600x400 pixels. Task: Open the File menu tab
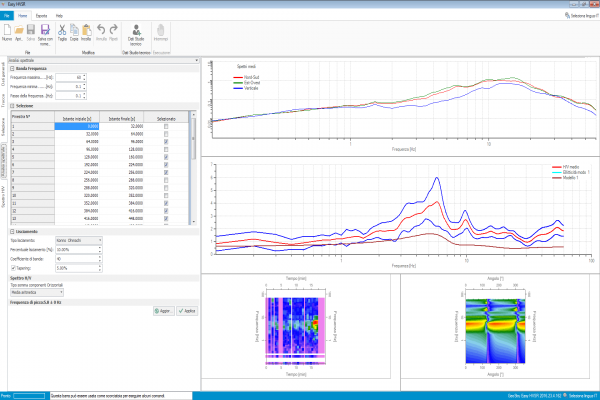click(x=7, y=17)
